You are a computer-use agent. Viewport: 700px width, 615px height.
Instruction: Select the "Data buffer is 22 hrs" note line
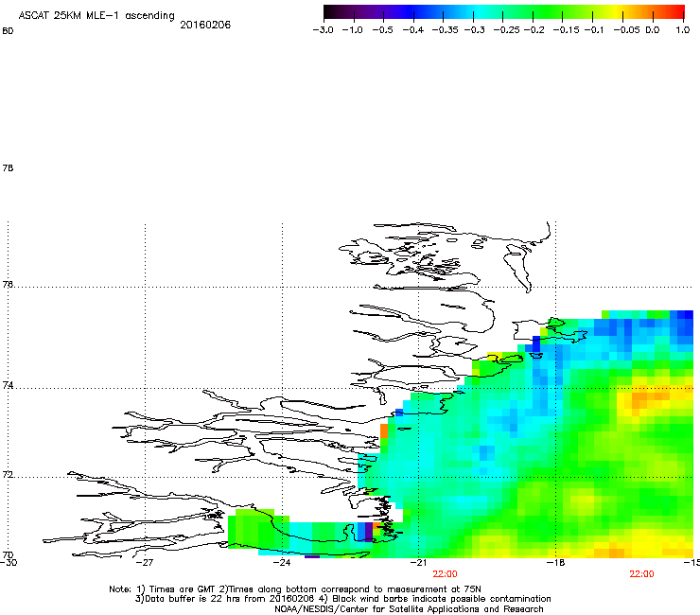(342, 599)
